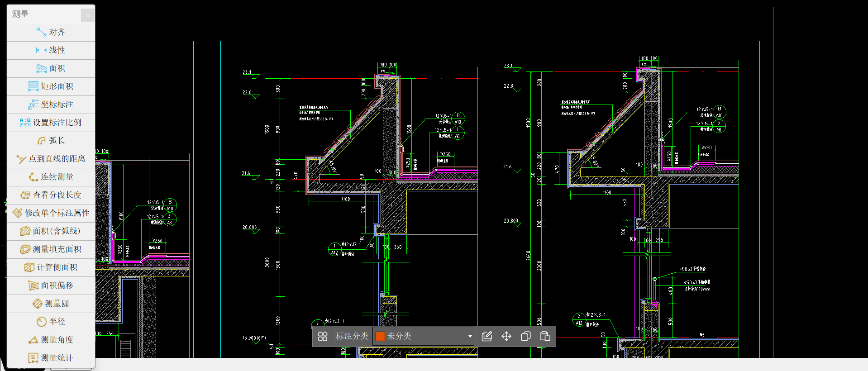Select 面积(含弧线) area with arcs tool
The height and width of the screenshot is (371, 868).
click(x=51, y=231)
